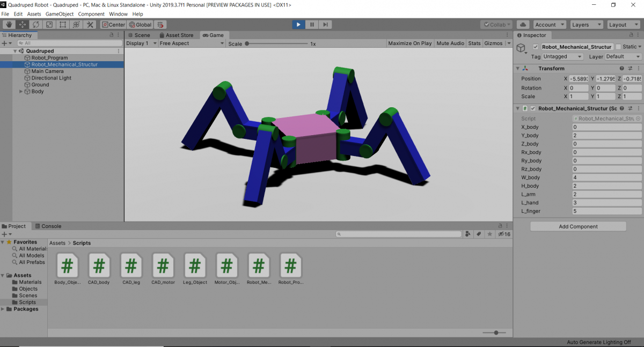Choose the Rotate tool
Screen dimensions: 644x347
[x=36, y=25]
